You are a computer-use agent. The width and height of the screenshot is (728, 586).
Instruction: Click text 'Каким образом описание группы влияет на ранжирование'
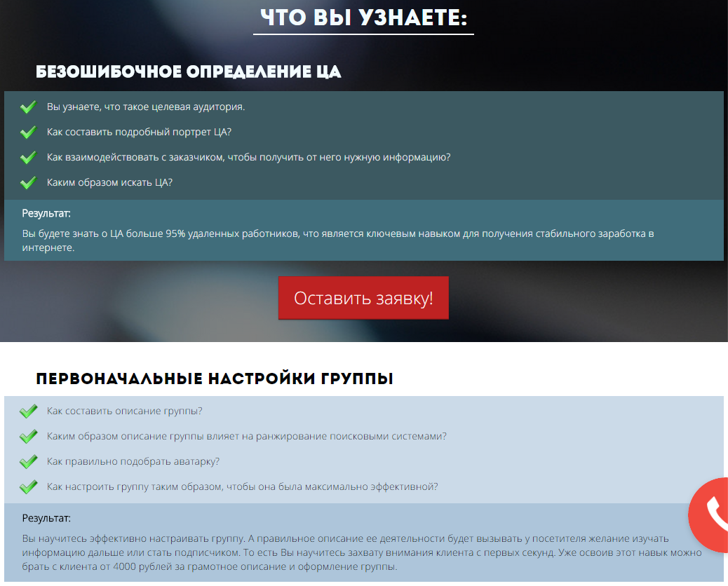(247, 437)
